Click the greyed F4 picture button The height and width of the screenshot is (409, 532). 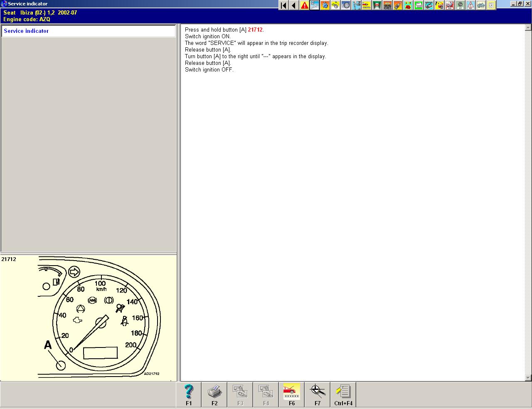[266, 394]
